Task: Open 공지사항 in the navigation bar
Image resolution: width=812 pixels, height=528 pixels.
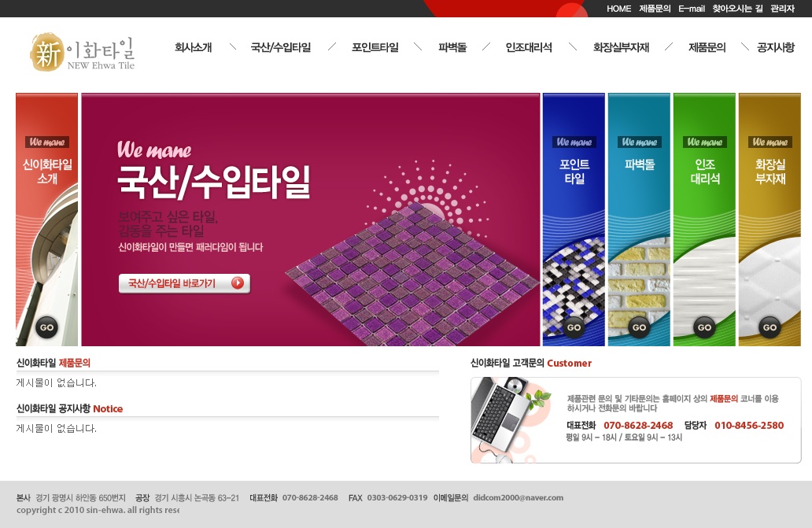Action: (x=775, y=48)
